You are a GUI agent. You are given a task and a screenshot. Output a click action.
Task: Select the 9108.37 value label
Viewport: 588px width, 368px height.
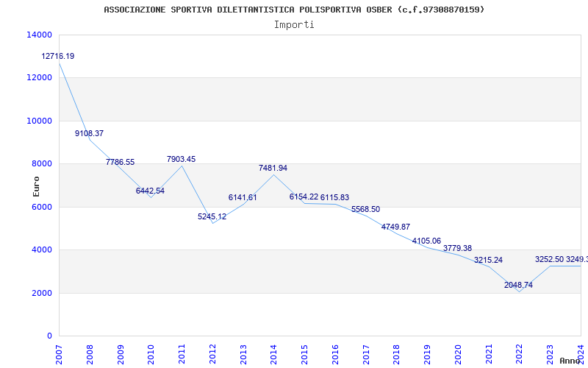[x=89, y=133]
